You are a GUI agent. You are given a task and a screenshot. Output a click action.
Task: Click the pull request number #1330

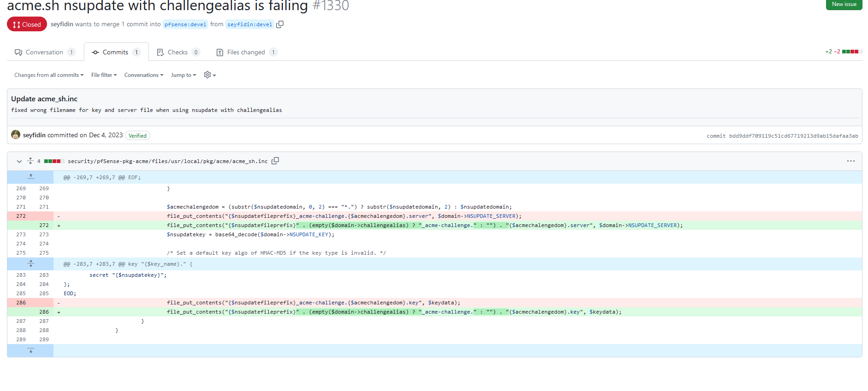click(331, 6)
